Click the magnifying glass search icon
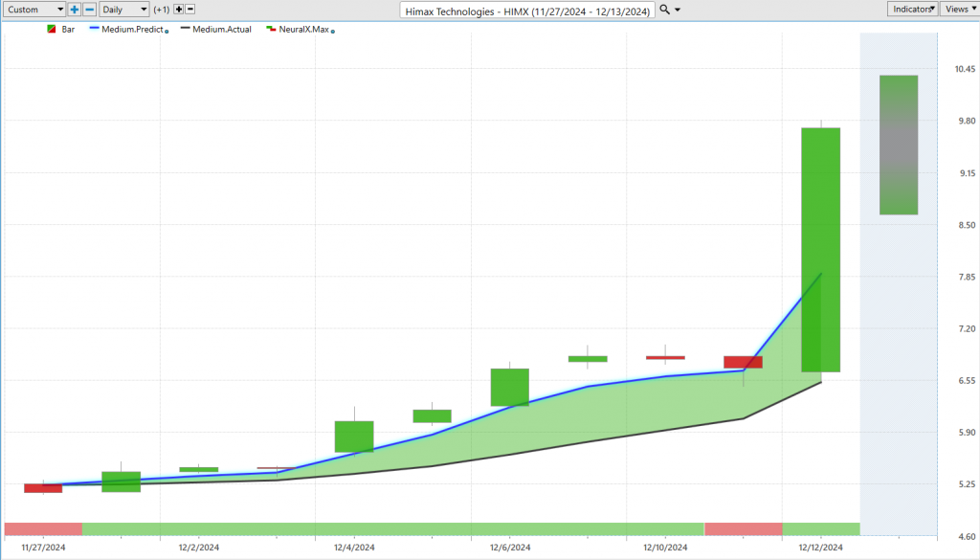Screen dimensions: 980x560 pyautogui.click(x=664, y=10)
